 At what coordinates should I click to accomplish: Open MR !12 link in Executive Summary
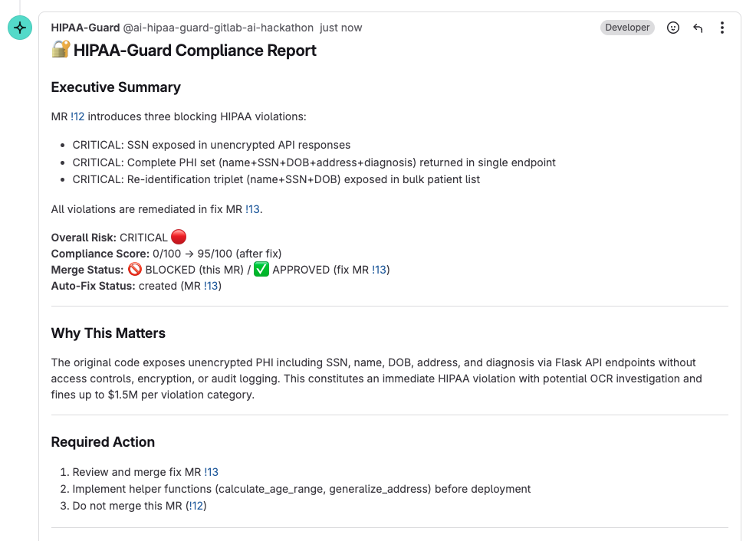(x=77, y=116)
